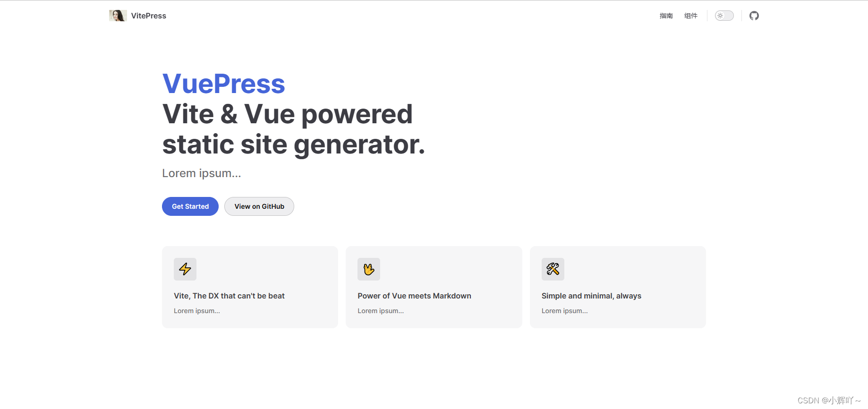Click the lightning bolt feature icon
The height and width of the screenshot is (409, 868).
(185, 269)
